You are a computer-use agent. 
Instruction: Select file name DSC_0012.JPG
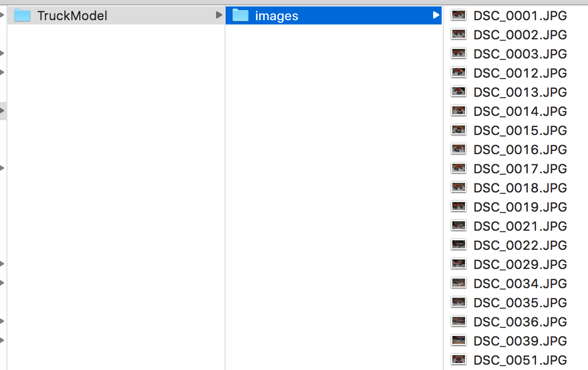coord(520,73)
